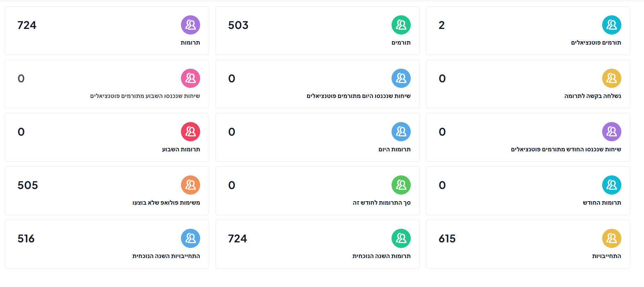Click the yellow נשלחה בקשה לתרומה icon
This screenshot has height=287, width=644.
[612, 78]
